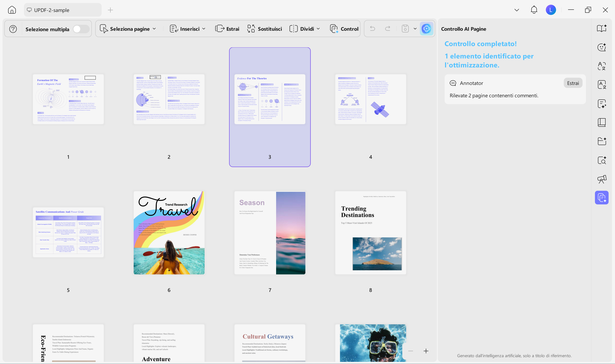Switch to the UPDF-2-sample tab

[x=63, y=10]
